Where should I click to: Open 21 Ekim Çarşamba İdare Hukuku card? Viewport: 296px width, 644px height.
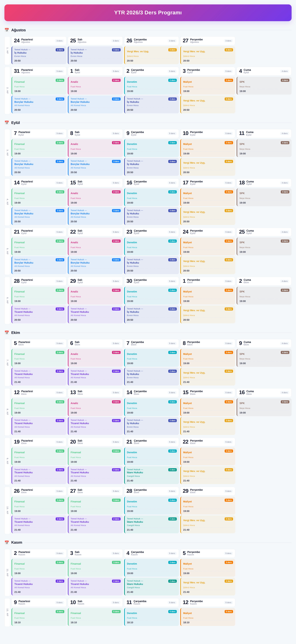click(x=152, y=475)
